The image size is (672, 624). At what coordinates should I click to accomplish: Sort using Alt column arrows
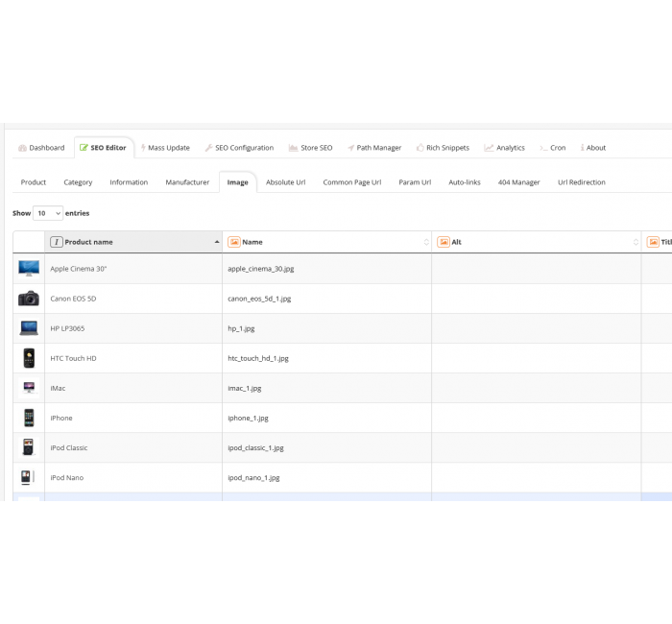[x=636, y=242]
